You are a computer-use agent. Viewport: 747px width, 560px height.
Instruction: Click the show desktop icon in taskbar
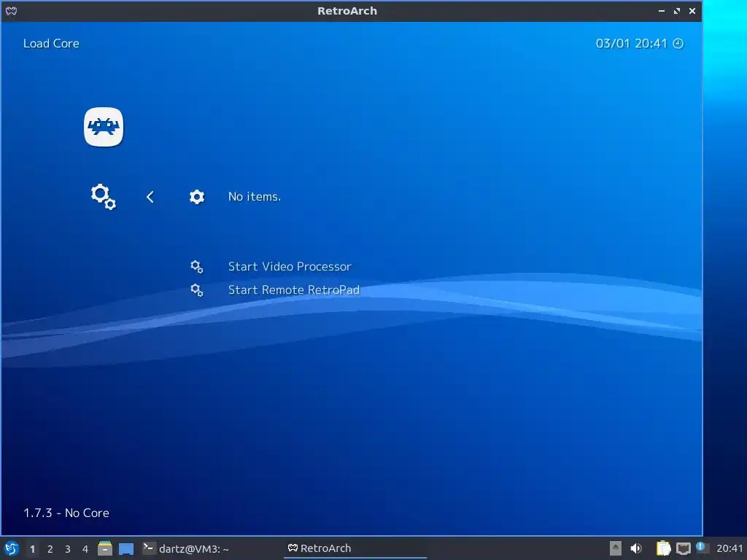(126, 549)
